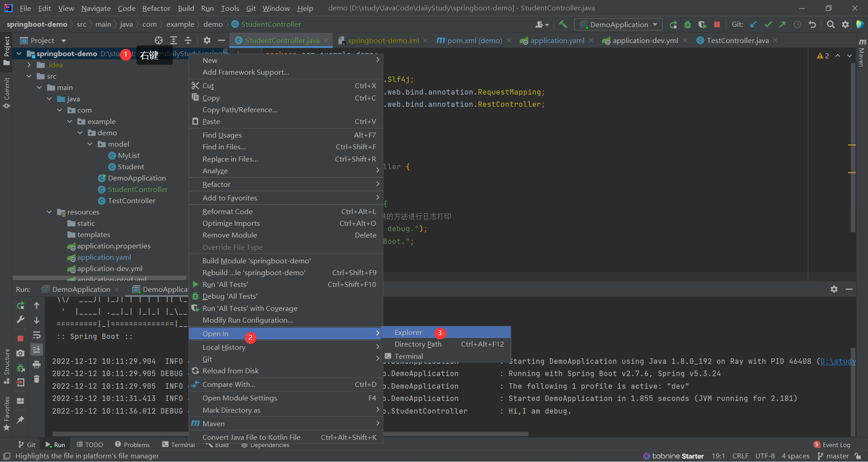Collapse the springboot-demo root node
Screen dimensions: 868x462
tap(19, 53)
